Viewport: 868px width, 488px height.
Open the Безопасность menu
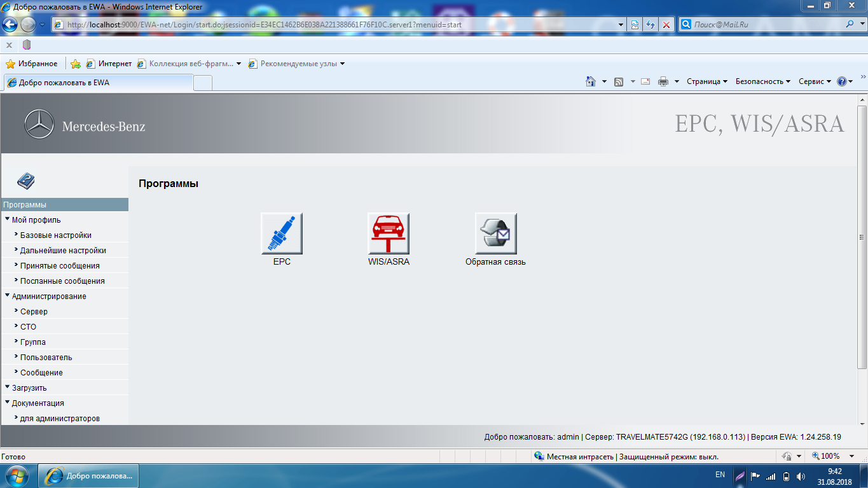[x=763, y=81]
